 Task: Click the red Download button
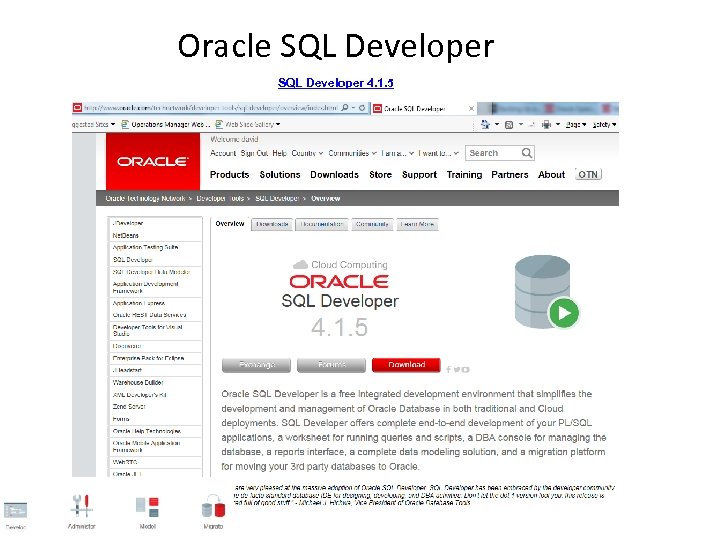point(406,365)
